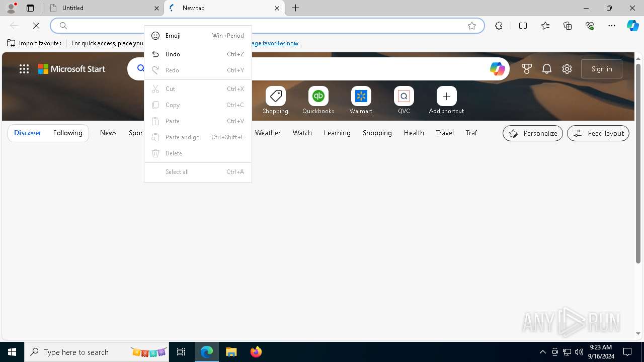Choose Undo from the context menu

198,54
